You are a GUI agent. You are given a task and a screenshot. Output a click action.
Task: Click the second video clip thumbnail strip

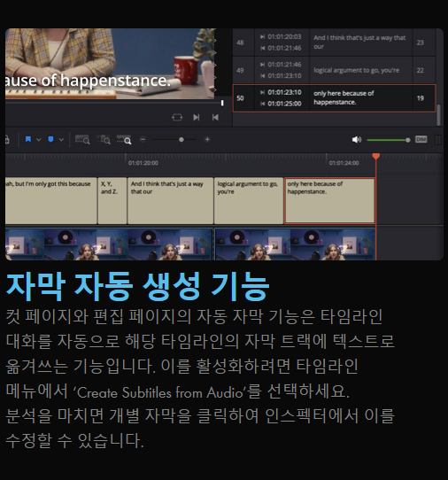point(295,244)
